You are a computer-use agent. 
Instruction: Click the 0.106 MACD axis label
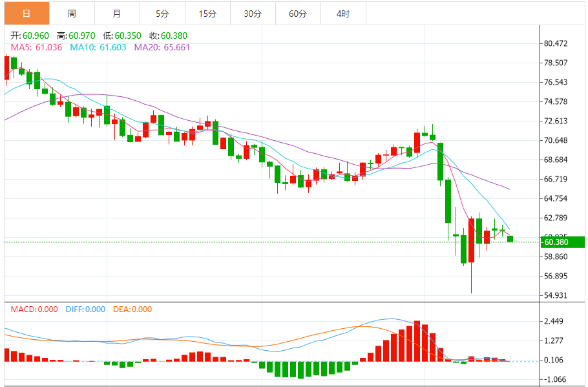pos(554,361)
